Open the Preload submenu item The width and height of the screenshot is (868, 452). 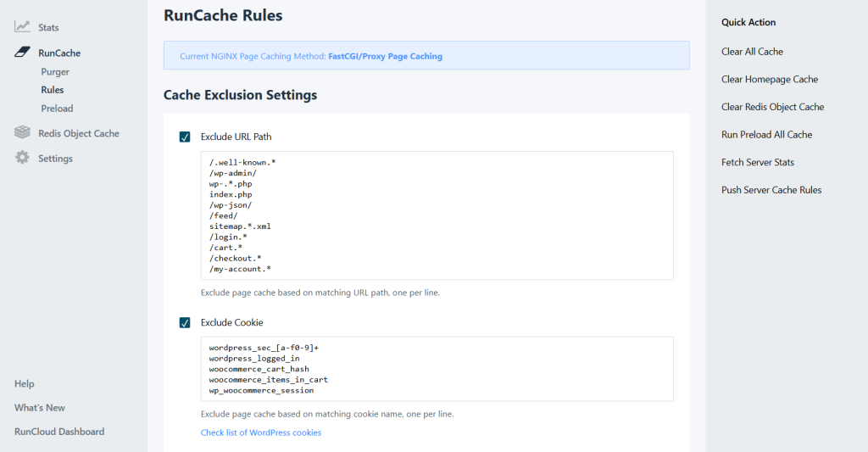(x=57, y=109)
